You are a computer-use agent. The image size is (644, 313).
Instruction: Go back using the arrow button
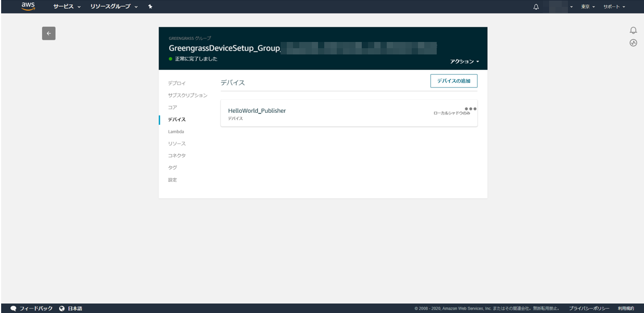point(48,33)
